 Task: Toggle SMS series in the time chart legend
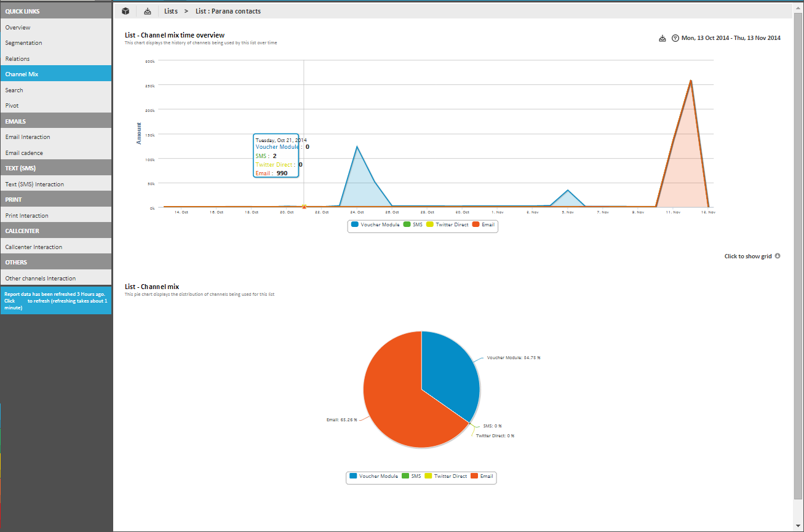pos(413,225)
